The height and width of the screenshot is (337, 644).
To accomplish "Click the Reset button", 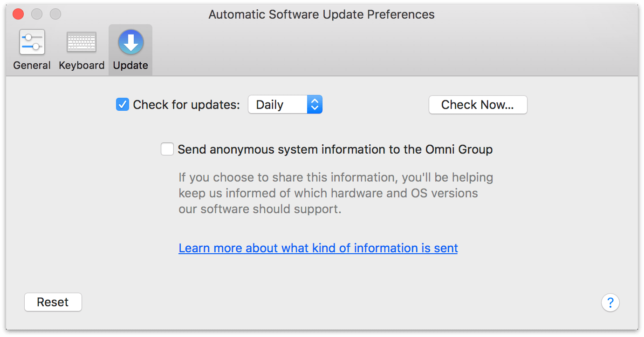I will (x=53, y=302).
